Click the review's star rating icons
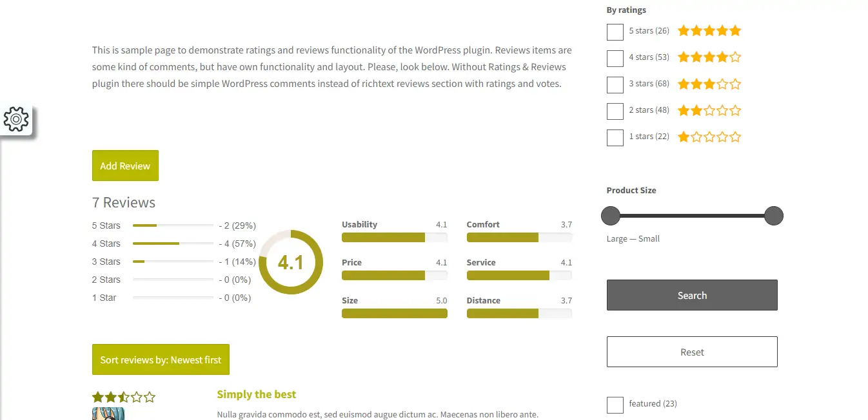This screenshot has height=420, width=868. 123,397
